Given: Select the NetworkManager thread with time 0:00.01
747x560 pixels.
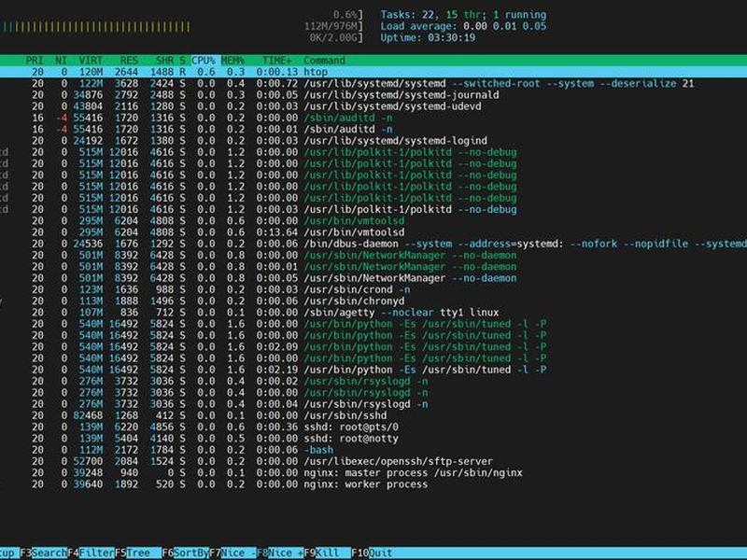Looking at the screenshot, I should click(x=373, y=267).
